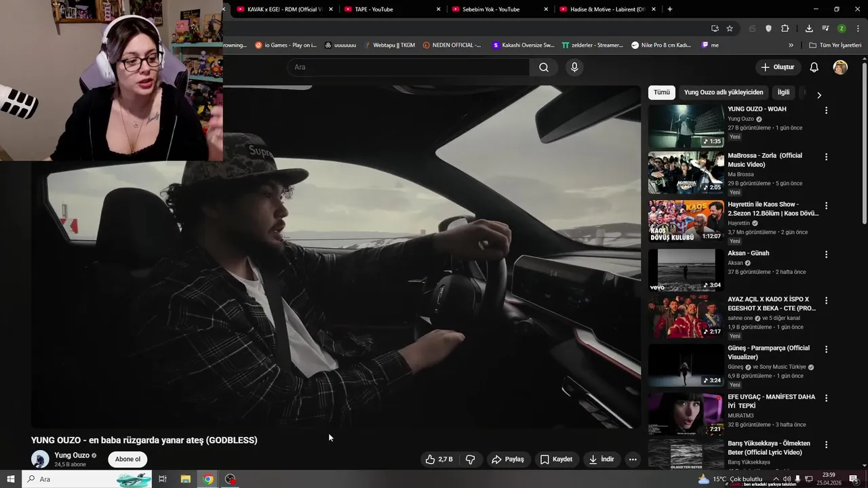Open the NEDEN OFFICIAL bookmark

[452, 45]
